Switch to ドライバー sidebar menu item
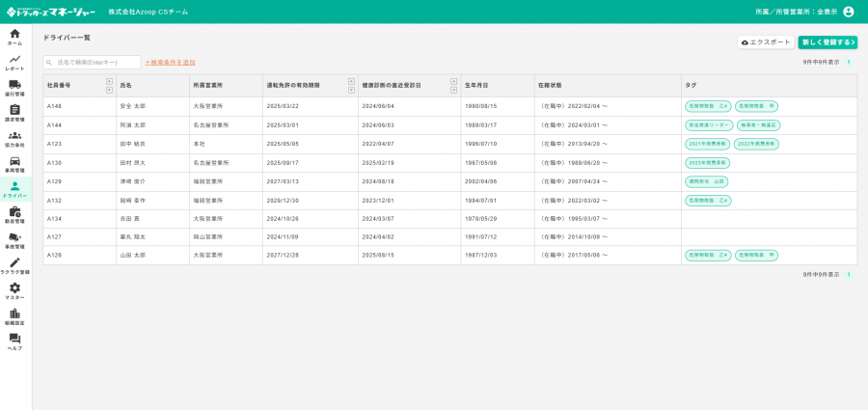Viewport: 868px width, 410px height. (x=14, y=189)
